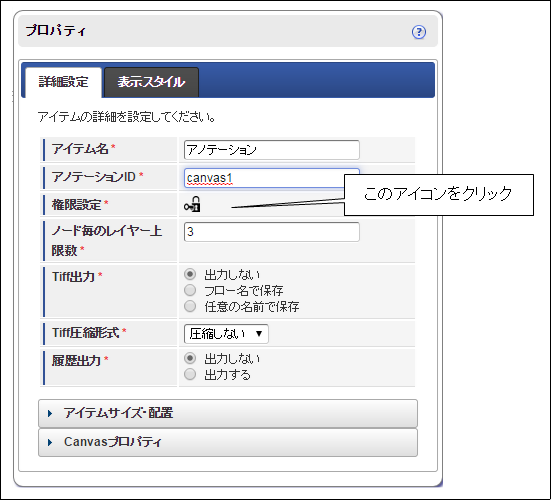Focus the アイテム名 input field
551x500 pixels.
[272, 150]
